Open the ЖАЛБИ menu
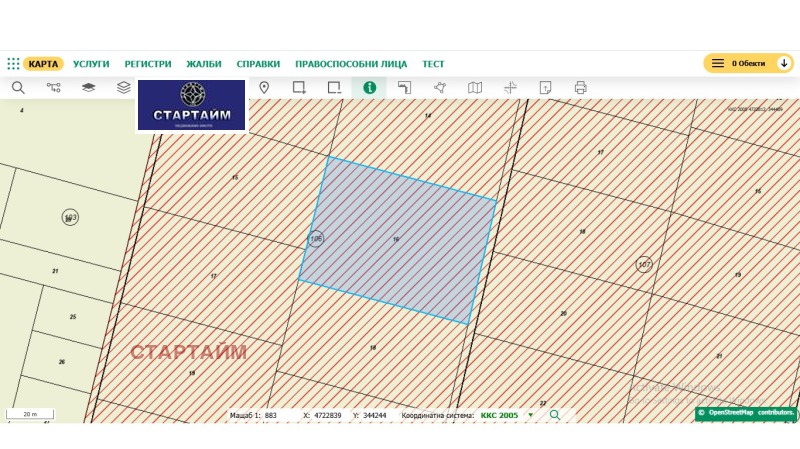 tap(204, 64)
